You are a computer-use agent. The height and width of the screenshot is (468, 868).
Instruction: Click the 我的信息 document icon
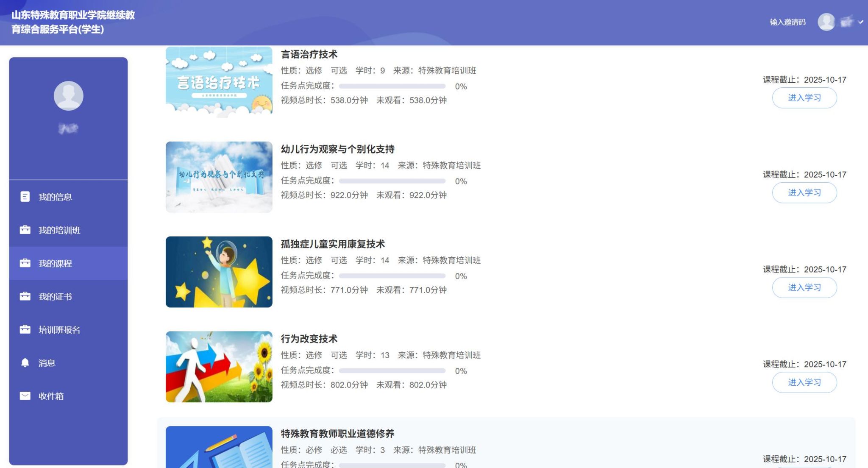25,197
